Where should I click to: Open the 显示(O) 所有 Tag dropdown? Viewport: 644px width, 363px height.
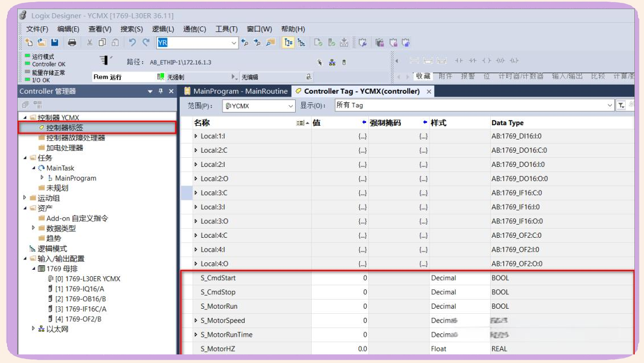474,105
